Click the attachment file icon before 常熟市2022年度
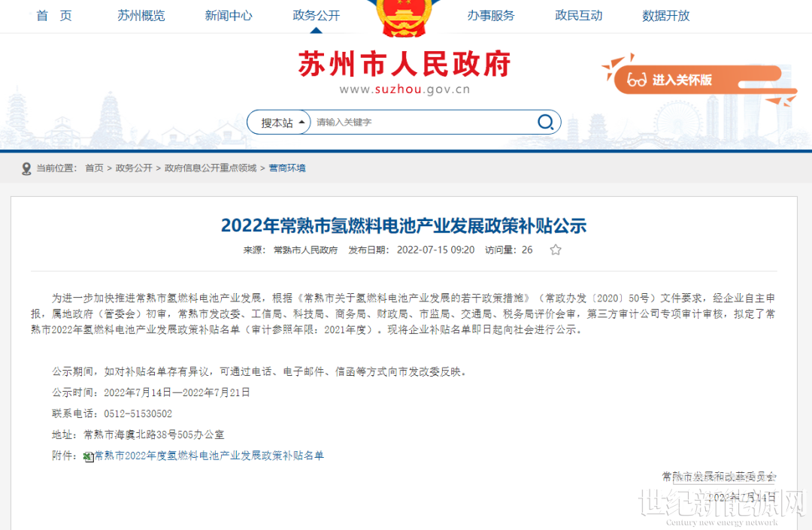This screenshot has width=812, height=530. [x=88, y=456]
